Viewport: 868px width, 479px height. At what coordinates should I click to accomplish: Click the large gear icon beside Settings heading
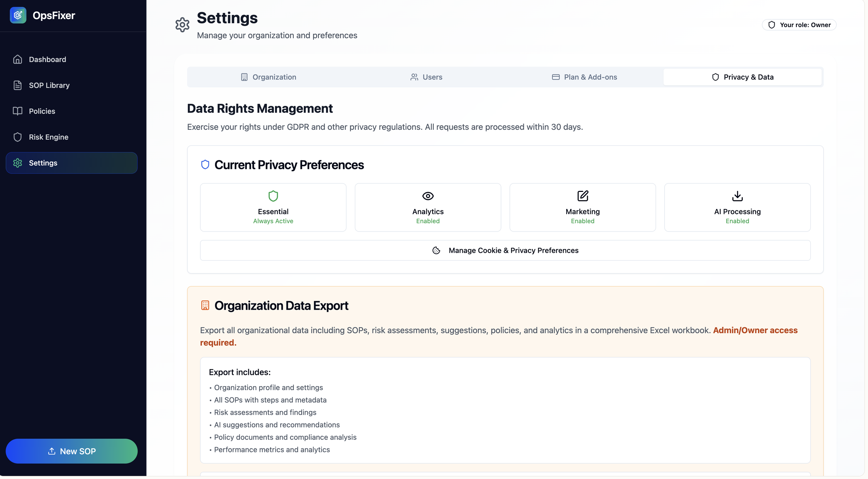[182, 25]
